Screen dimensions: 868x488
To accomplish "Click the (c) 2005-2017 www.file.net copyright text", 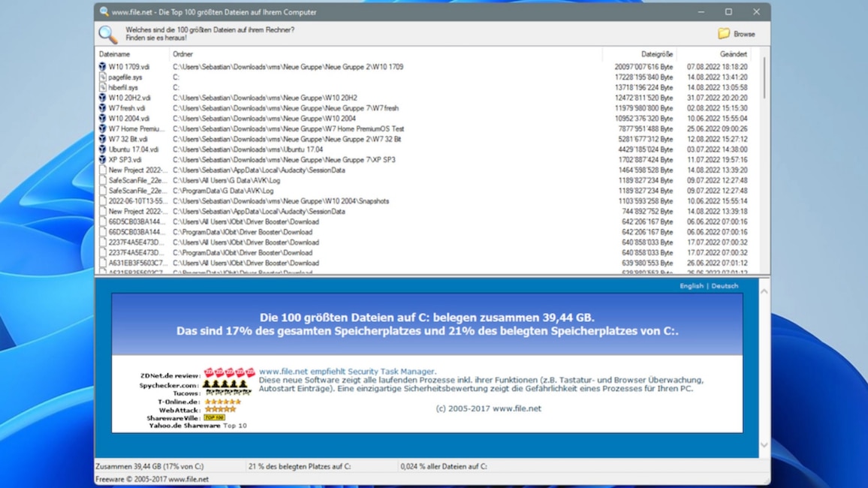I will [x=488, y=408].
